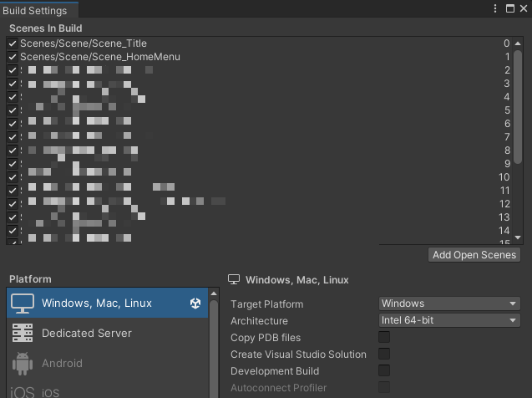Open the Build Settings kebab menu
The height and width of the screenshot is (398, 532).
coord(495,8)
